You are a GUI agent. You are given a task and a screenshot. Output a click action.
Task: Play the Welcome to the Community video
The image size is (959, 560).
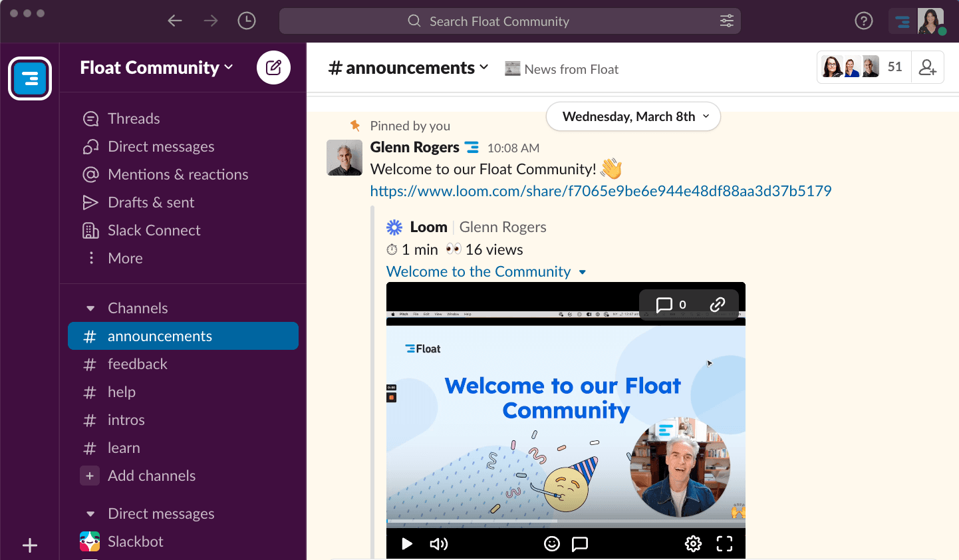(x=407, y=543)
